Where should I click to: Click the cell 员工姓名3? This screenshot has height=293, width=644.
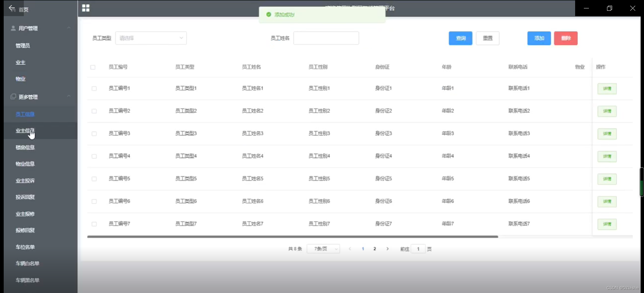pyautogui.click(x=253, y=133)
